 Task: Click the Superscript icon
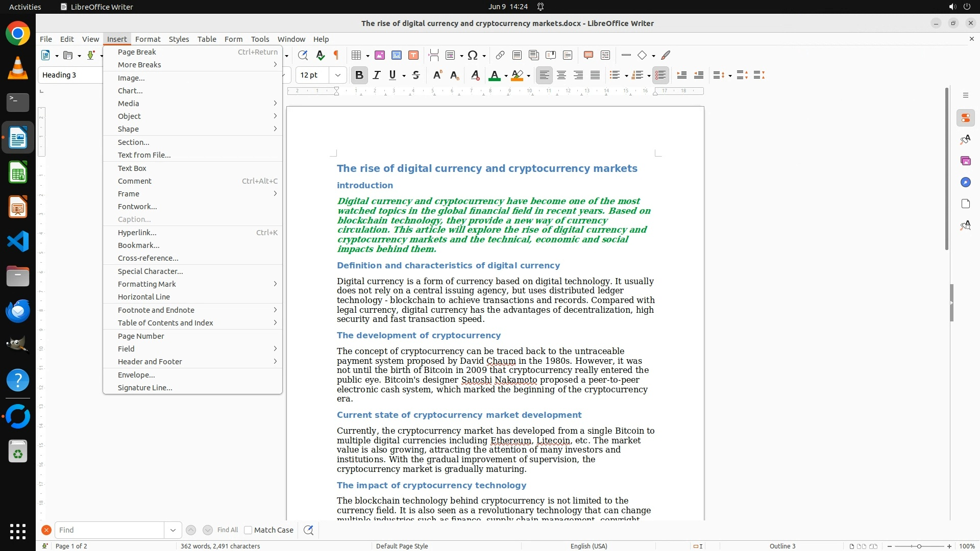(437, 75)
